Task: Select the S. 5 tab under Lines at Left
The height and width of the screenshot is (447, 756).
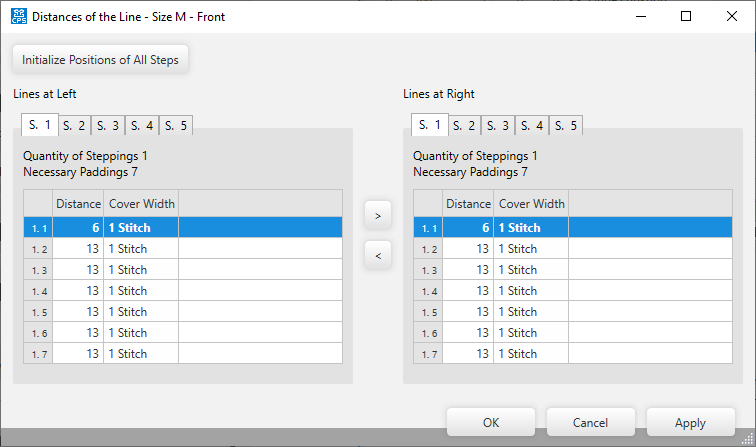Action: point(176,126)
